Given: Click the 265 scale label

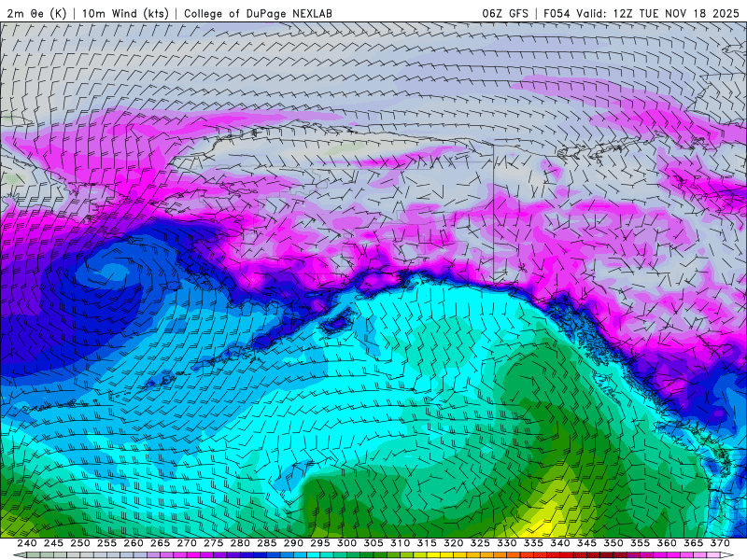Looking at the screenshot, I should 160,543.
